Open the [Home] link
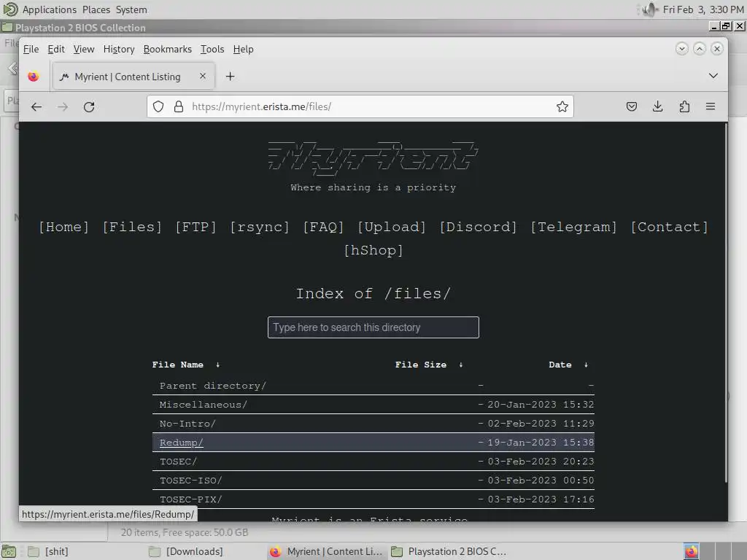 coord(64,227)
